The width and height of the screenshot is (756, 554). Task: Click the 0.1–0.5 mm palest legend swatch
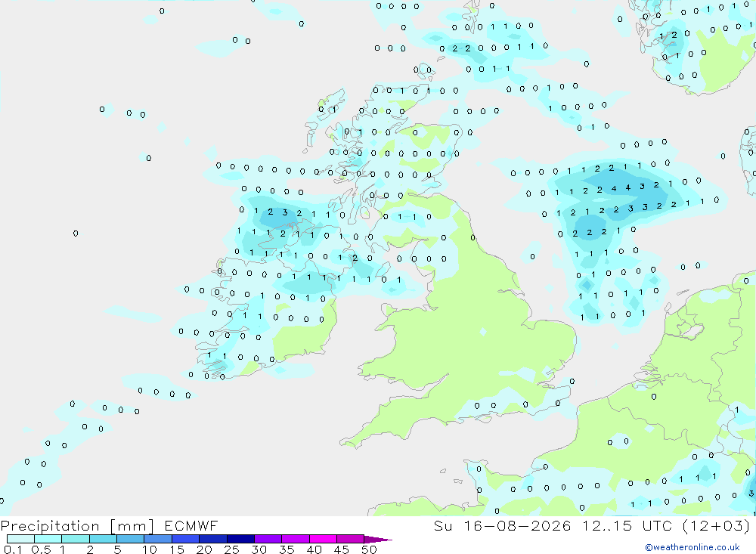coord(20,539)
